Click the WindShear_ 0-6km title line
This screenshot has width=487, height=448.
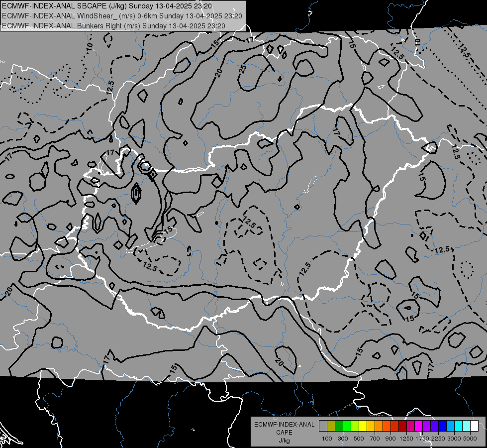pyautogui.click(x=122, y=16)
